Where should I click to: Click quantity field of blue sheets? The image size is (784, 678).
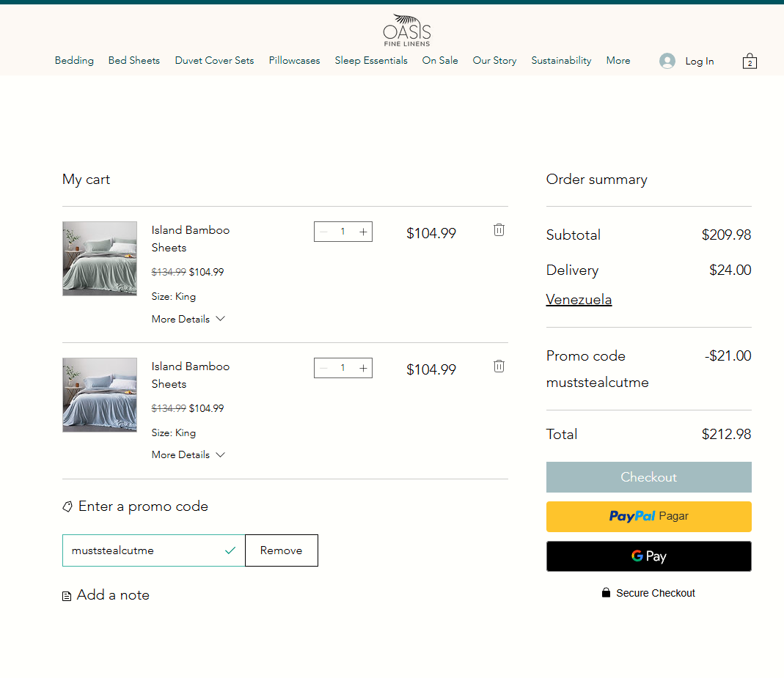(343, 368)
